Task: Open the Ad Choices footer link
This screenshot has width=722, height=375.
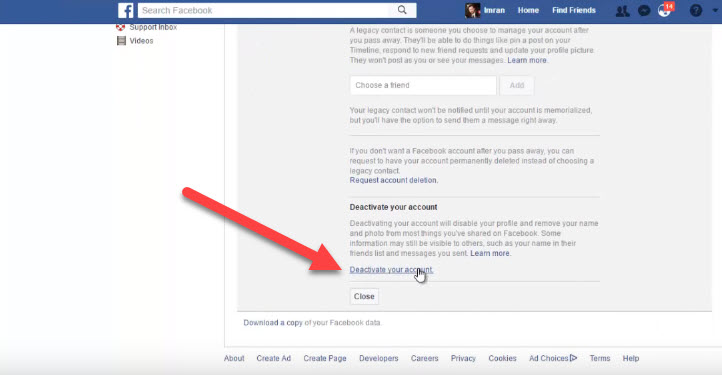Action: 553,358
